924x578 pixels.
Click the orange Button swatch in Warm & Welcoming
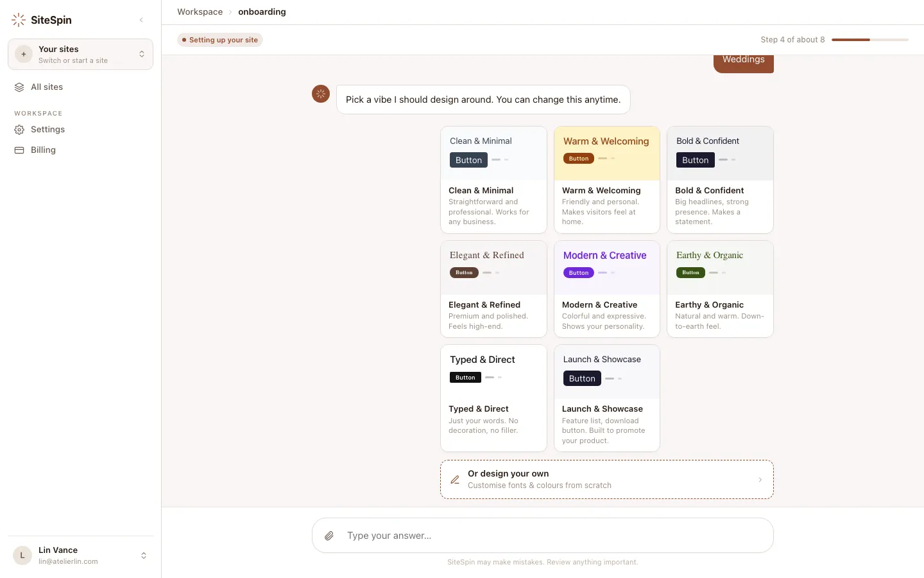click(579, 159)
